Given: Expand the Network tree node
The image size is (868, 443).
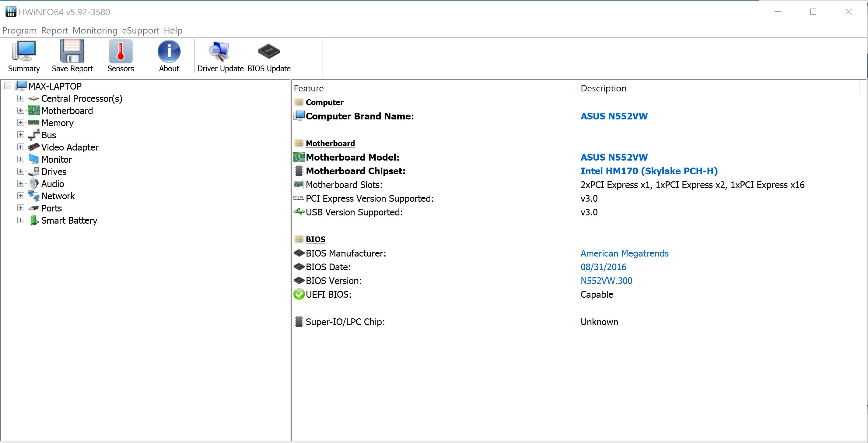Looking at the screenshot, I should [x=21, y=196].
